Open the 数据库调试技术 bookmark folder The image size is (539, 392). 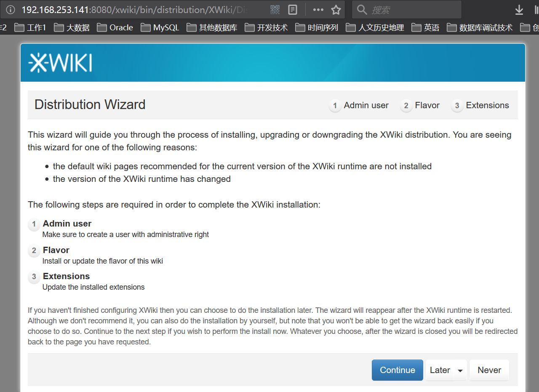click(480, 27)
